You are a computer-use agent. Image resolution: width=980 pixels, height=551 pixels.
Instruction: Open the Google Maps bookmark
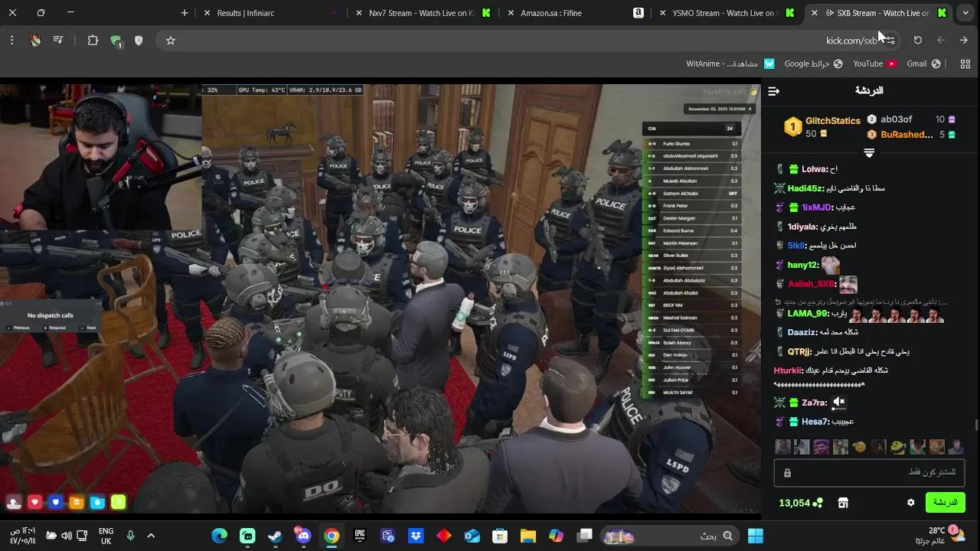click(814, 64)
